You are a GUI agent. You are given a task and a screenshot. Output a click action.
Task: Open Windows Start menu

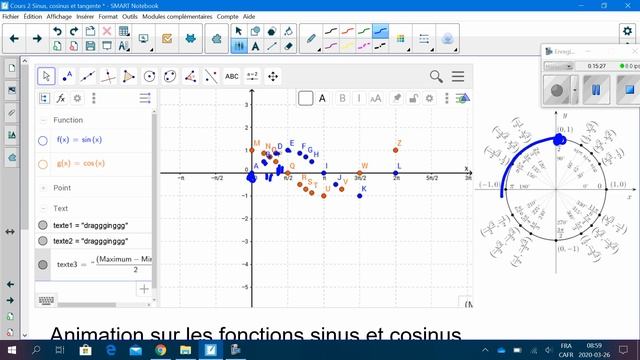click(x=12, y=350)
